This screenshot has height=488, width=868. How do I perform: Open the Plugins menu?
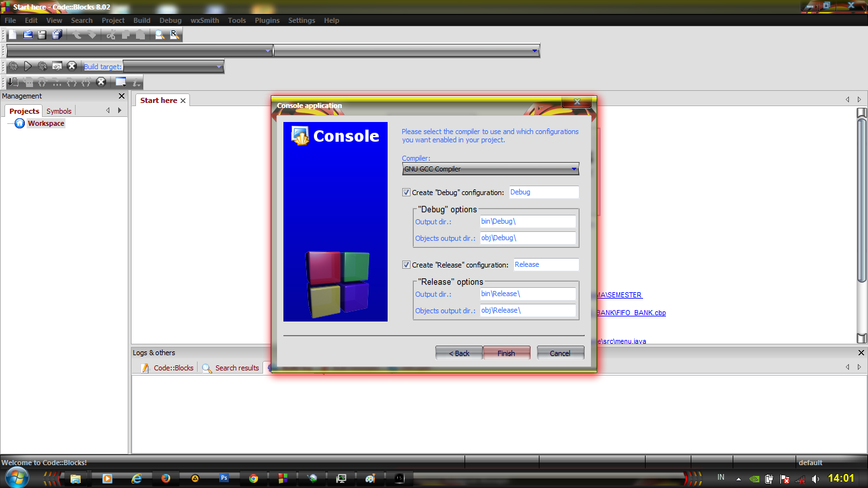[x=267, y=20]
